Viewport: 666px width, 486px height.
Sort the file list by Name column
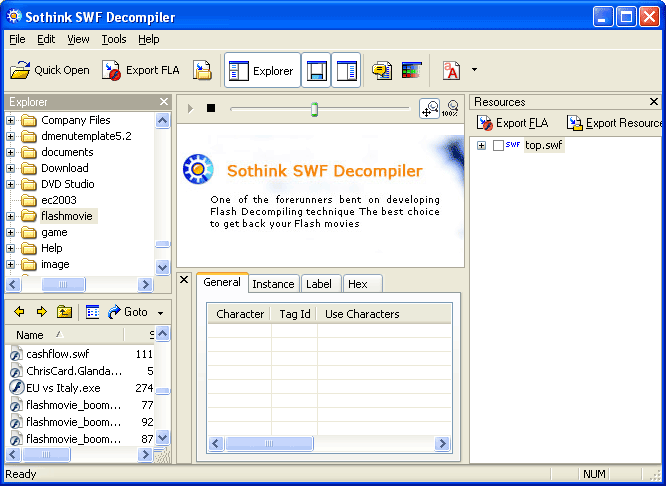[65, 335]
